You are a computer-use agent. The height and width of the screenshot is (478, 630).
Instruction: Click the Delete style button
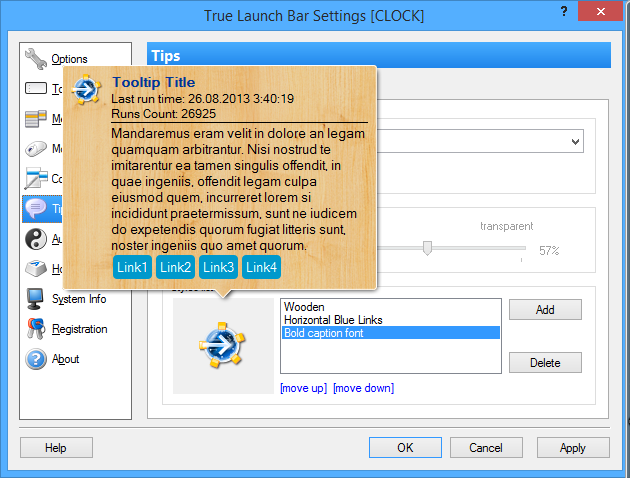(x=545, y=362)
